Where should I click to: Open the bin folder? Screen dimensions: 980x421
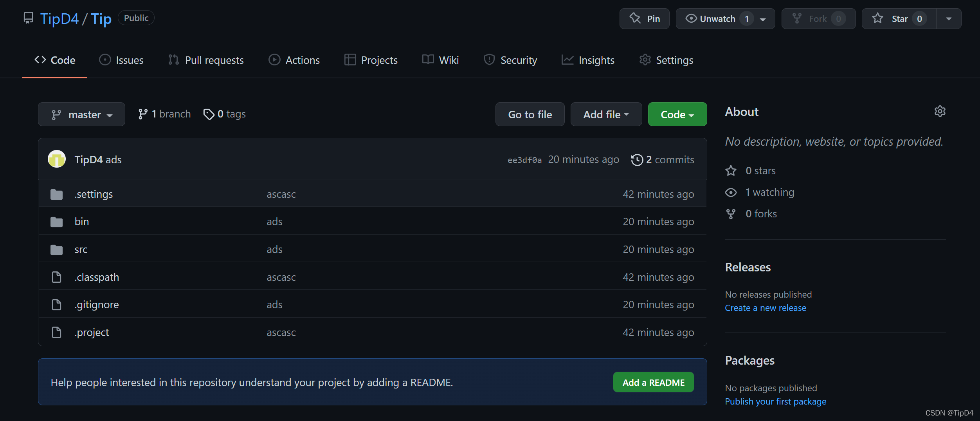click(x=82, y=222)
